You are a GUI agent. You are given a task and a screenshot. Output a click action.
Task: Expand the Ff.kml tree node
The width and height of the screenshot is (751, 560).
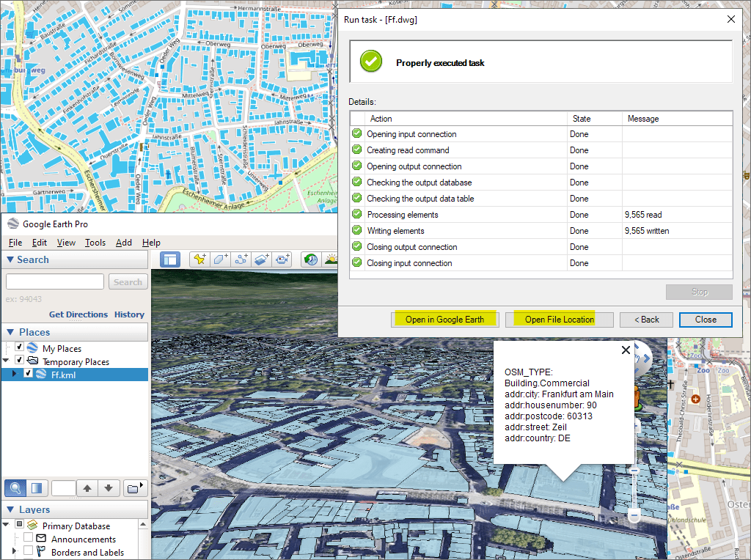pos(15,374)
